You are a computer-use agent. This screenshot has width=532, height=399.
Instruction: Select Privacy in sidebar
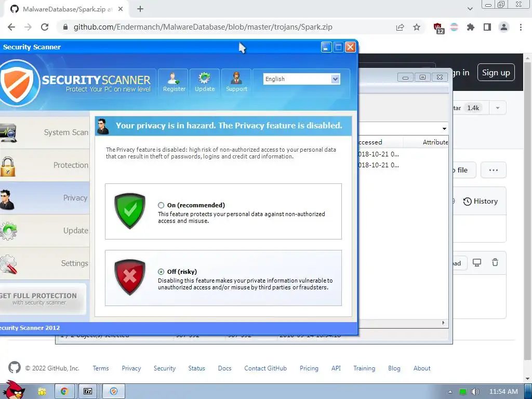[45, 198]
